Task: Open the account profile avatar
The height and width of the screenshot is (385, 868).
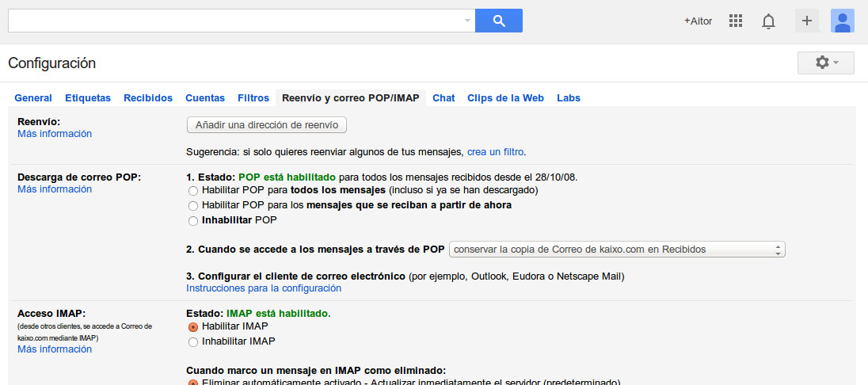Action: (x=842, y=21)
